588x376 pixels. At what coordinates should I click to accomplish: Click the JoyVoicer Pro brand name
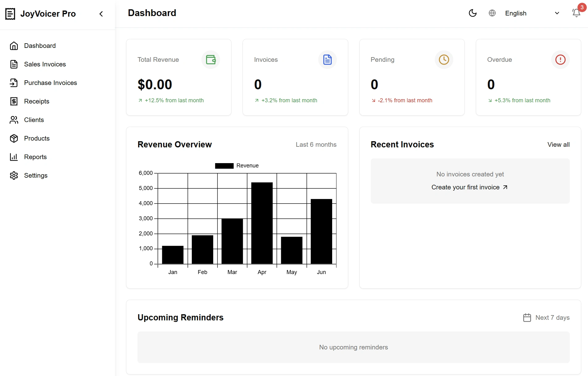point(48,14)
